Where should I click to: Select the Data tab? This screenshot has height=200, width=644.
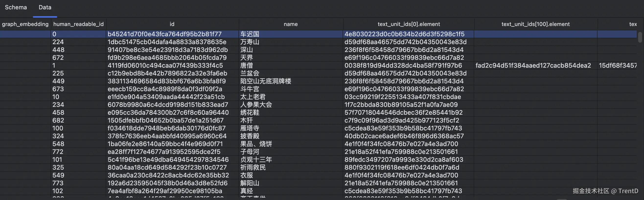pyautogui.click(x=45, y=7)
